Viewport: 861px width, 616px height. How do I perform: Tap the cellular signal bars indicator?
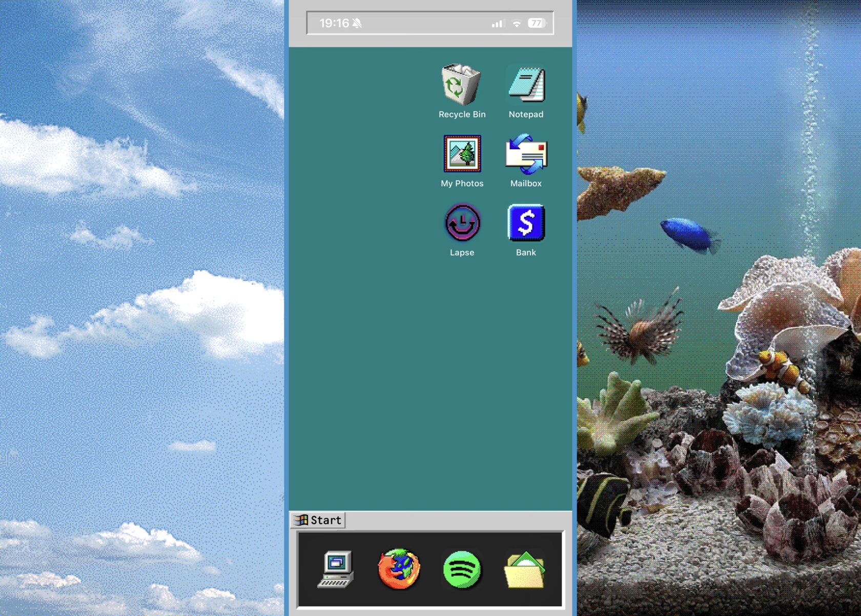coord(498,24)
